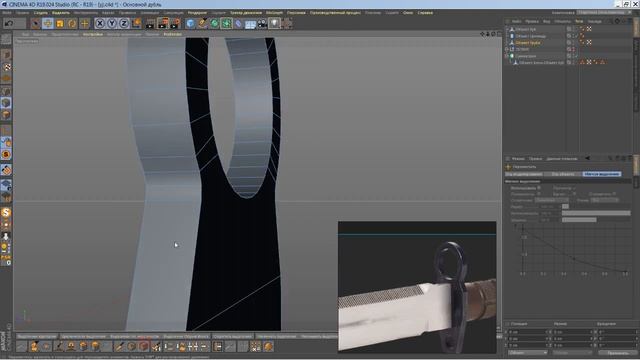Switch to Ось объекта tab
Image resolution: width=640 pixels, height=360 pixels.
coord(563,174)
